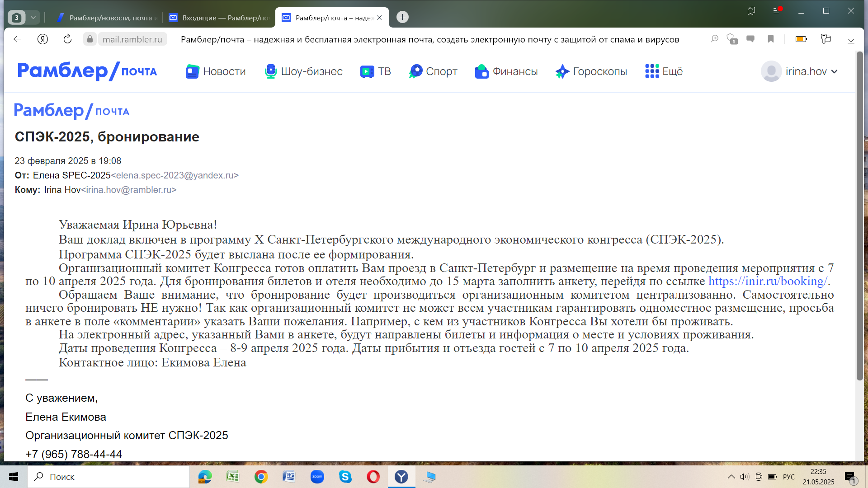This screenshot has width=868, height=488.
Task: Open the ТВ section
Action: 376,71
